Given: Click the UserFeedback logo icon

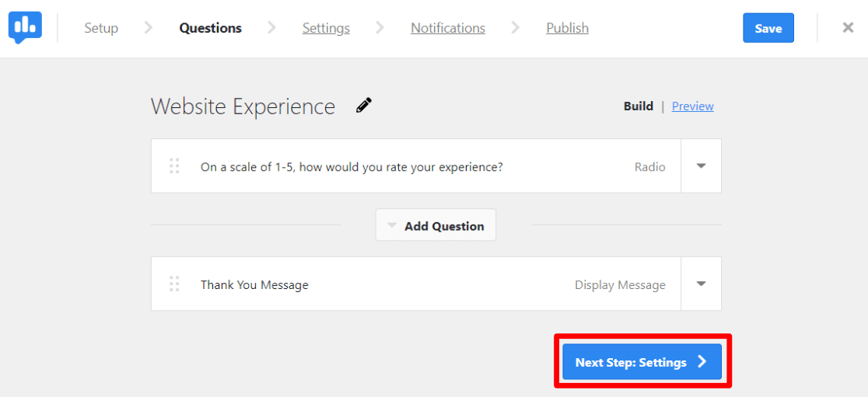Looking at the screenshot, I should pyautogui.click(x=25, y=27).
